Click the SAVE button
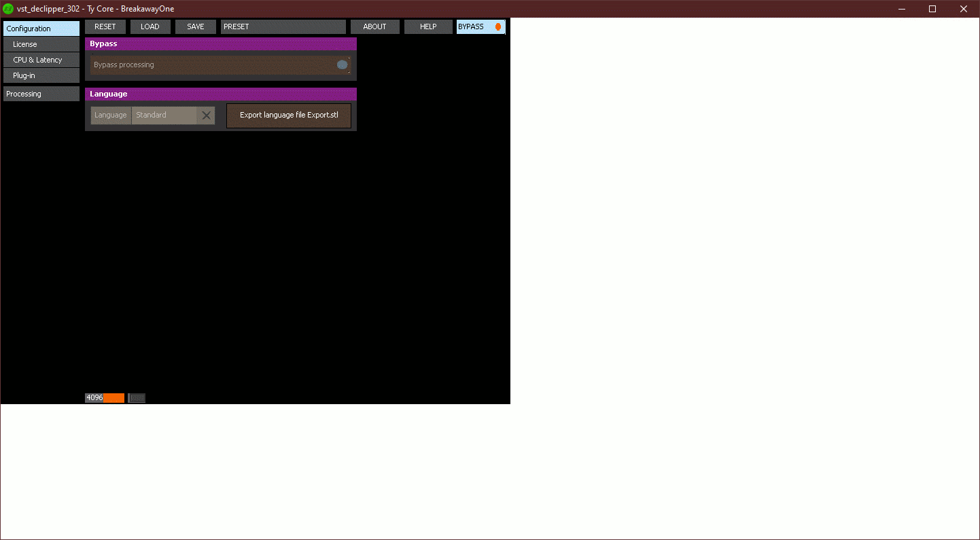Image resolution: width=980 pixels, height=540 pixels. 196,26
